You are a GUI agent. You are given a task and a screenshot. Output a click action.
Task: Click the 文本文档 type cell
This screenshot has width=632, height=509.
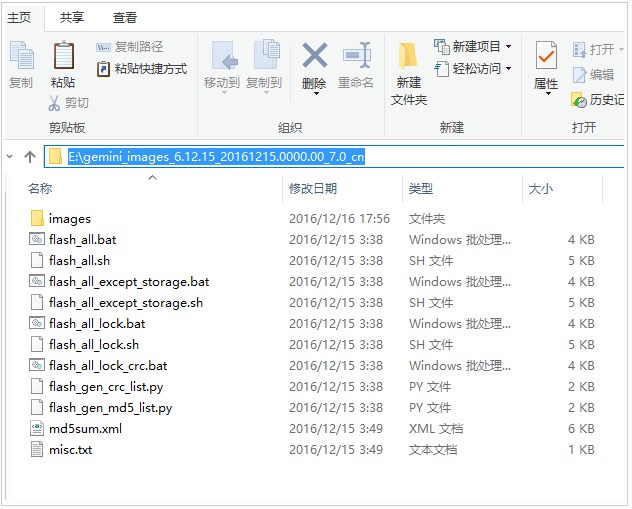click(x=433, y=449)
